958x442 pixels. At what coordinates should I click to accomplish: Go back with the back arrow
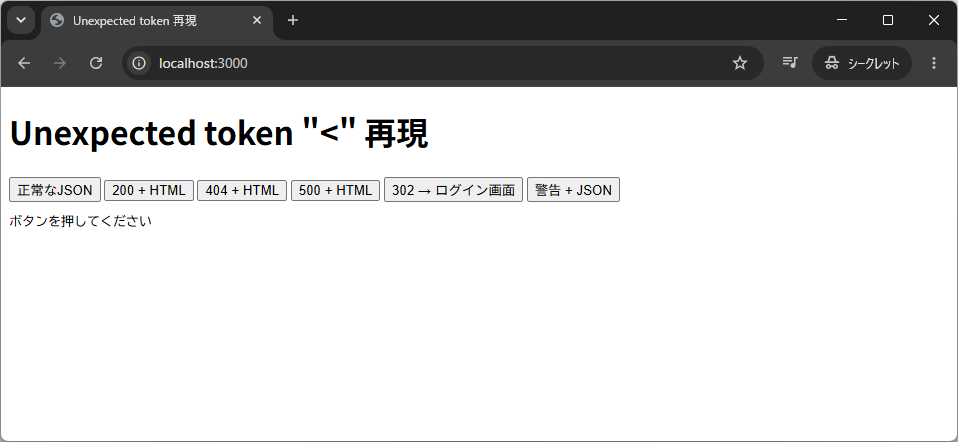click(24, 63)
